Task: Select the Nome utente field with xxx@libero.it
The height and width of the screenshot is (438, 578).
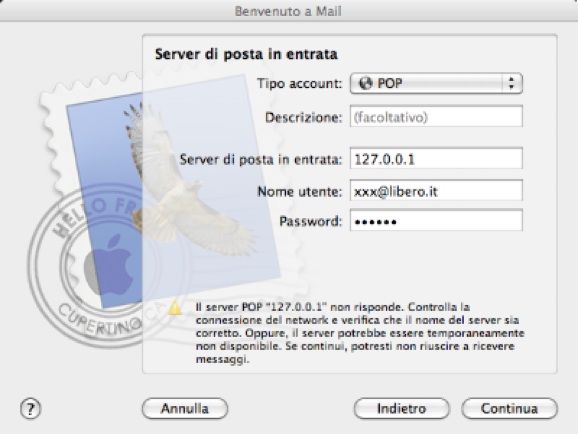Action: [x=436, y=191]
